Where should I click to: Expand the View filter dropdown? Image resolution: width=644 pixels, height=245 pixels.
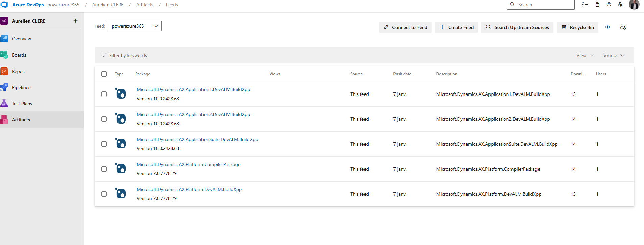(x=585, y=55)
